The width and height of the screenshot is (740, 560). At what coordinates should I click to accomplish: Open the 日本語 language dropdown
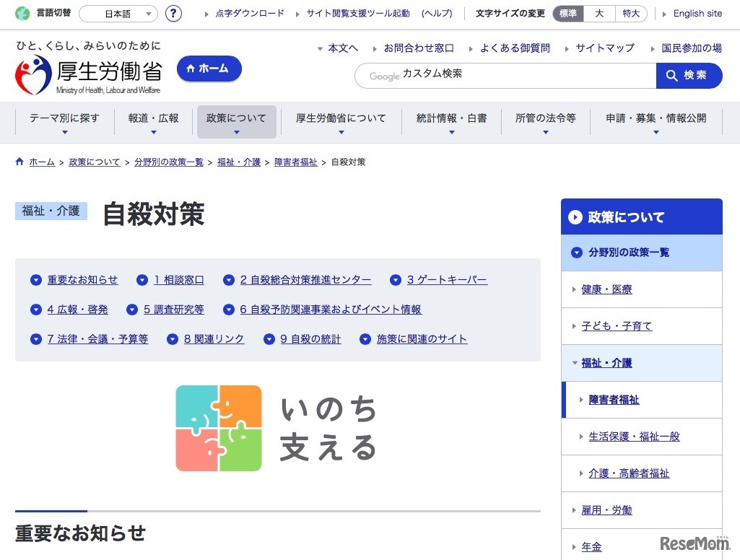[118, 13]
